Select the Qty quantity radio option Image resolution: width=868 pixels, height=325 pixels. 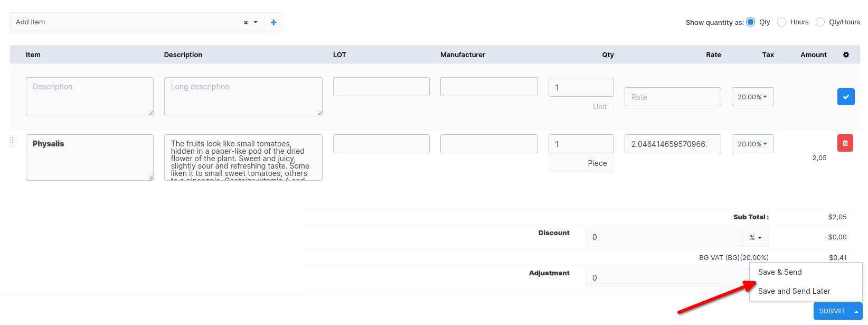[750, 22]
